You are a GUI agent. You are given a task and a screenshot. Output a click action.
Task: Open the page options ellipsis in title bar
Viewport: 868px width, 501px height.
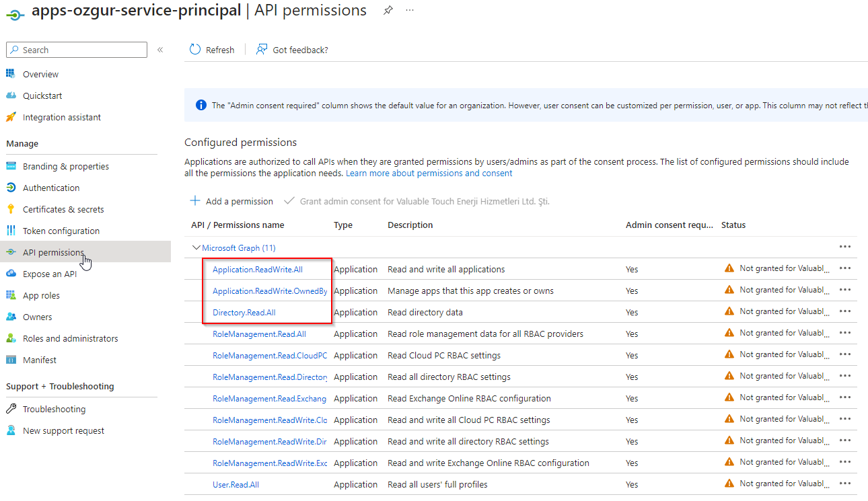click(410, 10)
